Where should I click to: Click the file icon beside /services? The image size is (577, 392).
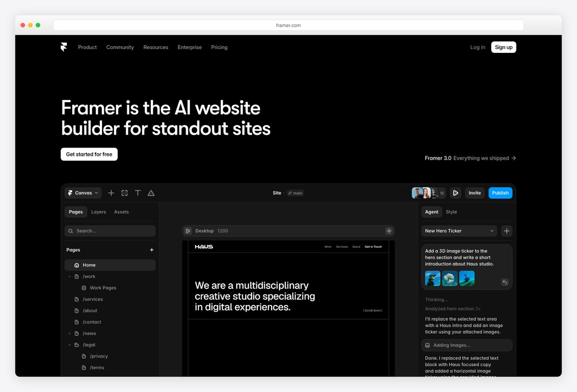76,299
